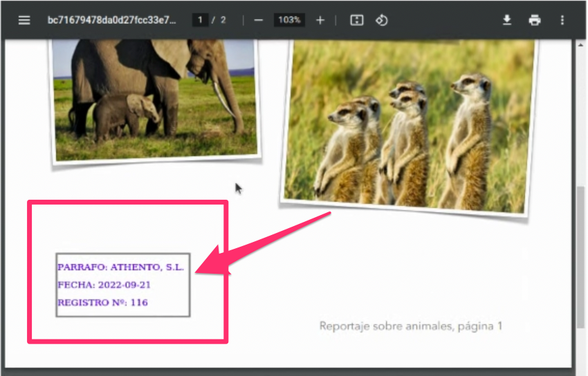
Task: Click the zoom out minus button
Action: [258, 20]
